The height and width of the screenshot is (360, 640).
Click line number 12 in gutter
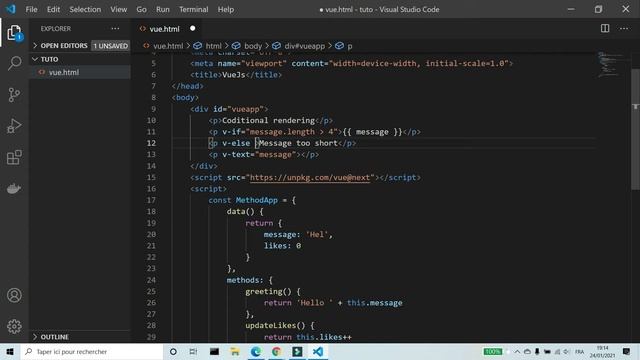pyautogui.click(x=151, y=143)
